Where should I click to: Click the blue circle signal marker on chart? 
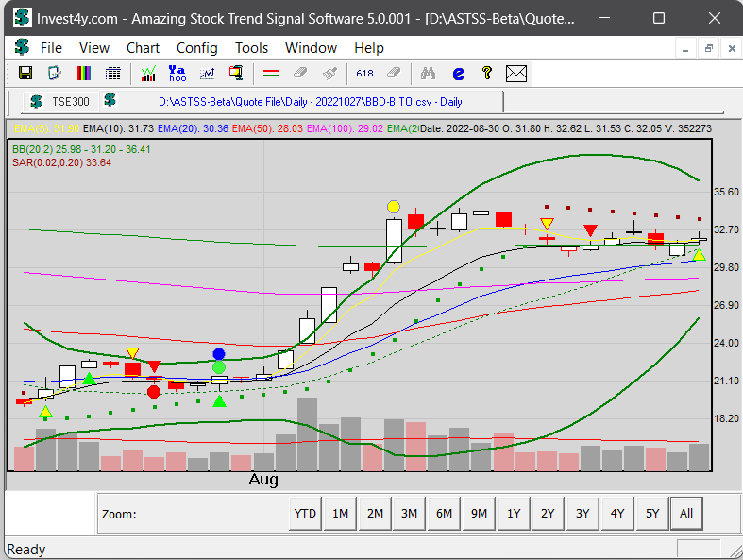(219, 353)
